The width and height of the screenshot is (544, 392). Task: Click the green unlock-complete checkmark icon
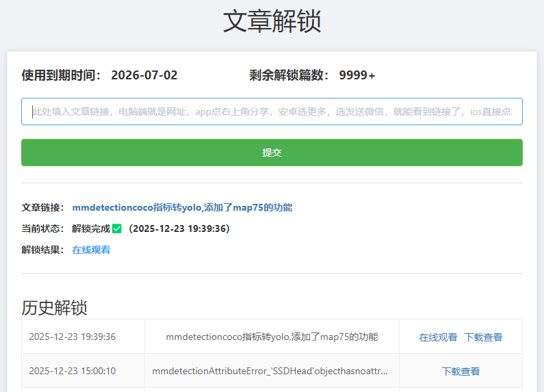[x=116, y=228]
